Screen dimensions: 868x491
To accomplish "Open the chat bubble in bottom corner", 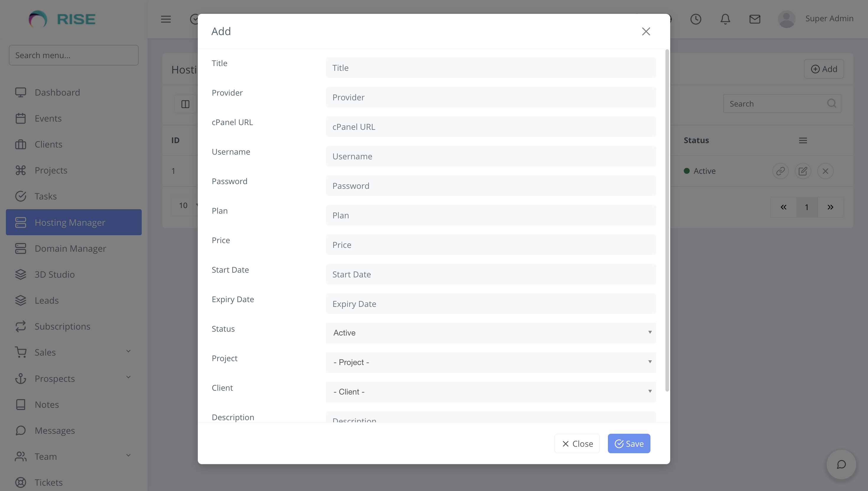I will (x=841, y=464).
